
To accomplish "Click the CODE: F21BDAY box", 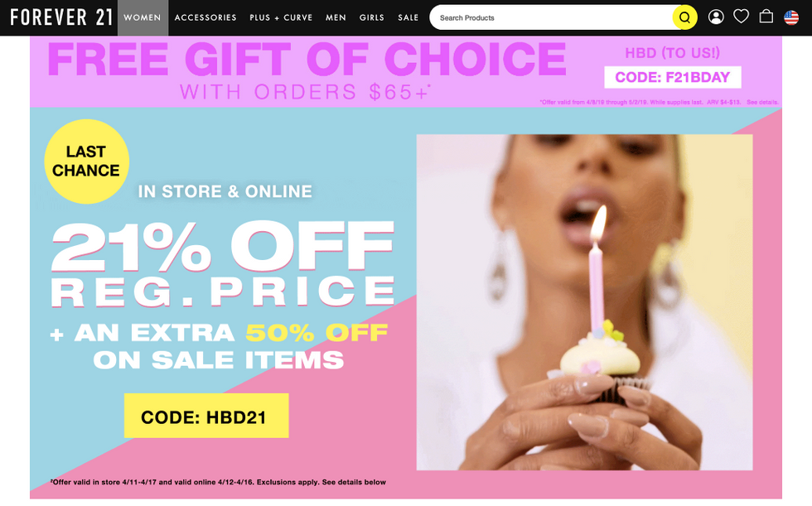I will pos(672,77).
